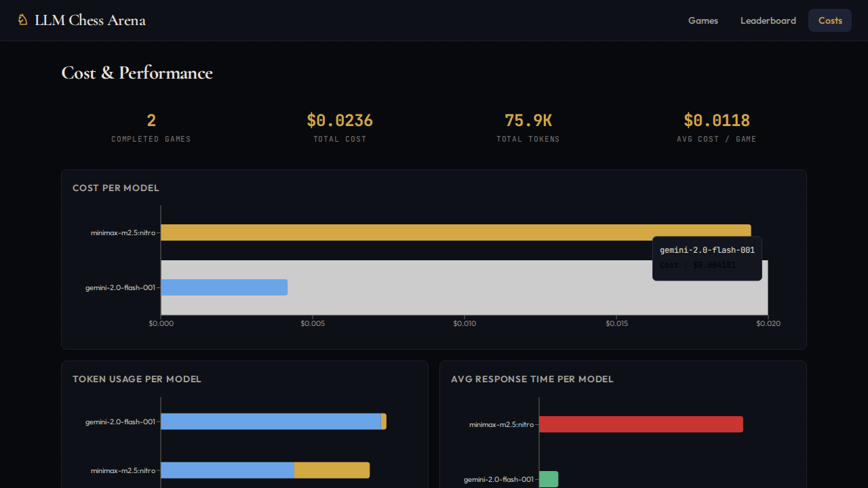Screen dimensions: 868x488
Task: Click blue segment of gemini token usage bar
Action: tap(271, 422)
